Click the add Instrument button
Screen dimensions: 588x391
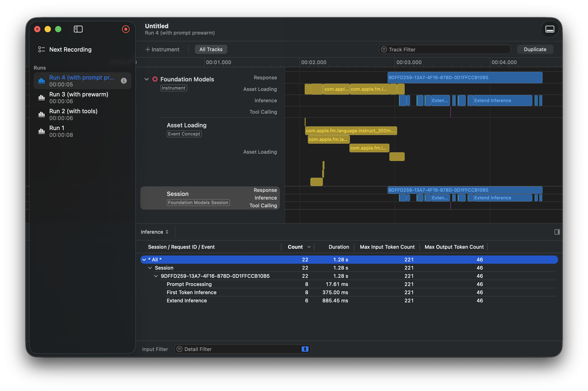click(x=162, y=49)
